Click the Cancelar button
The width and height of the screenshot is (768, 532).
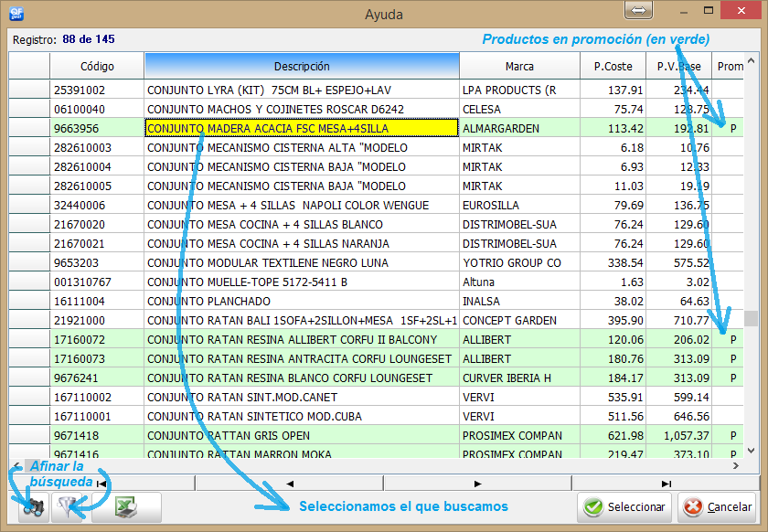(718, 507)
